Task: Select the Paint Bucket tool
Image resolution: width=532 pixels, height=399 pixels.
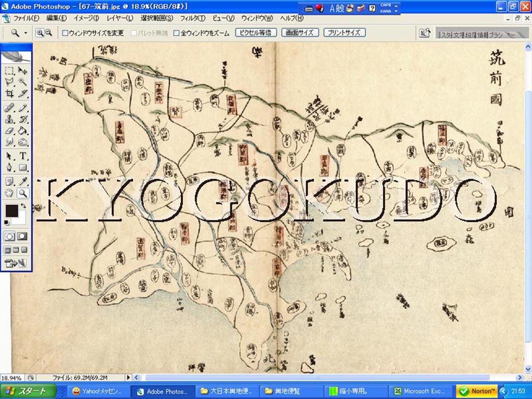Action: 23,130
